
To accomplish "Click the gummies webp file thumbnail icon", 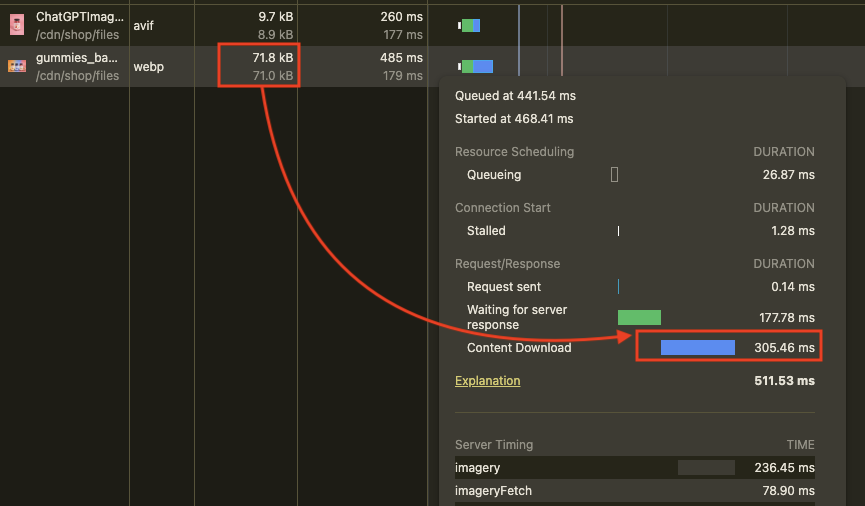I will (x=16, y=66).
